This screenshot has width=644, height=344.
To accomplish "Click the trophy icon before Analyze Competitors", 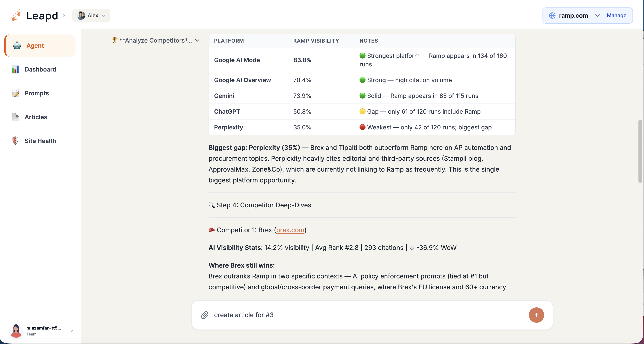I will coord(115,40).
